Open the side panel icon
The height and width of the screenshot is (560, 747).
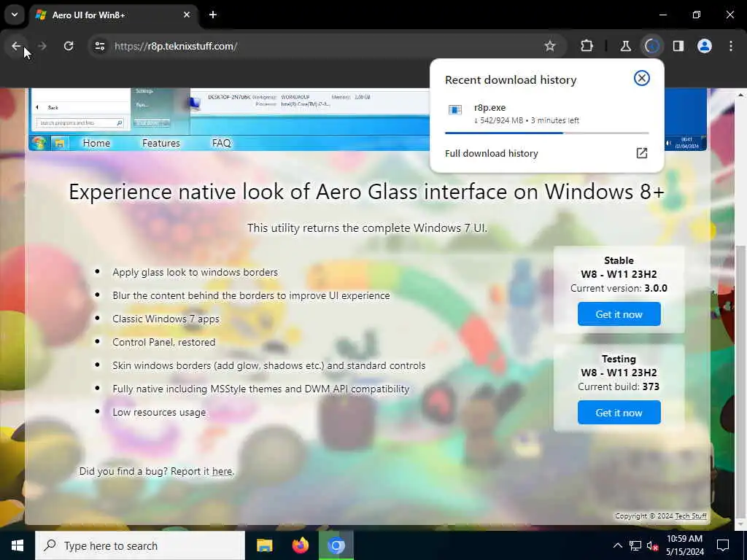pyautogui.click(x=678, y=46)
